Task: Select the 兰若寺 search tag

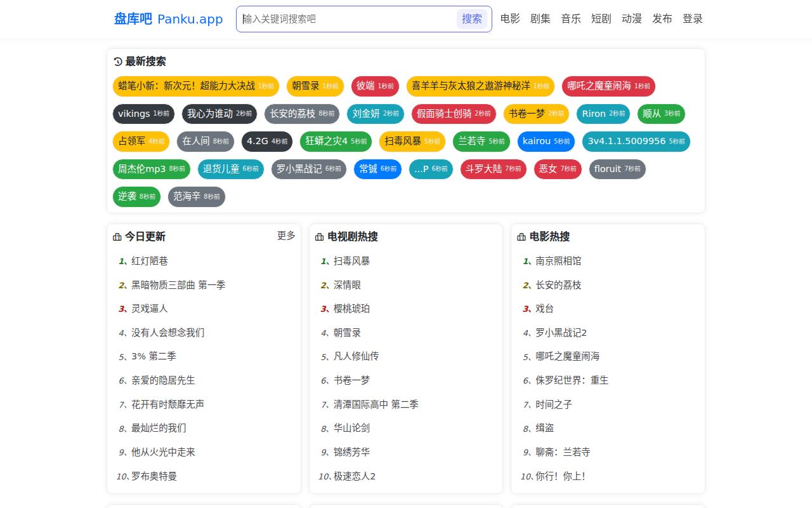Action: [x=481, y=141]
